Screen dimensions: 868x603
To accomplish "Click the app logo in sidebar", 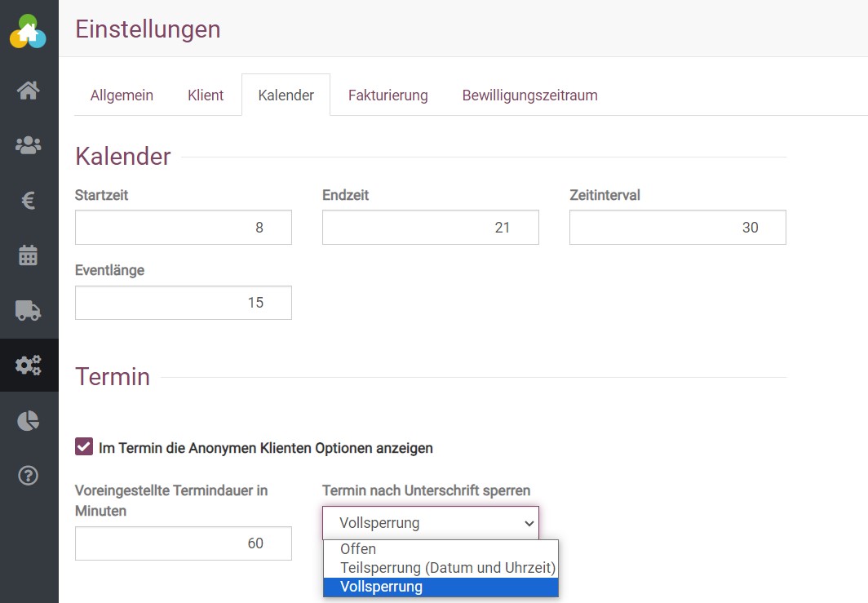I will (29, 31).
